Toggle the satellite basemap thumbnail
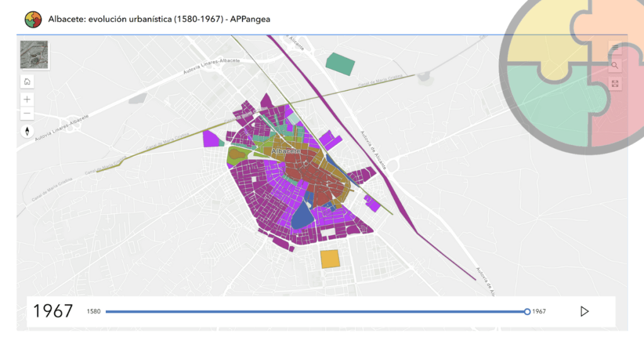Image resolution: width=644 pixels, height=337 pixels. pos(34,55)
